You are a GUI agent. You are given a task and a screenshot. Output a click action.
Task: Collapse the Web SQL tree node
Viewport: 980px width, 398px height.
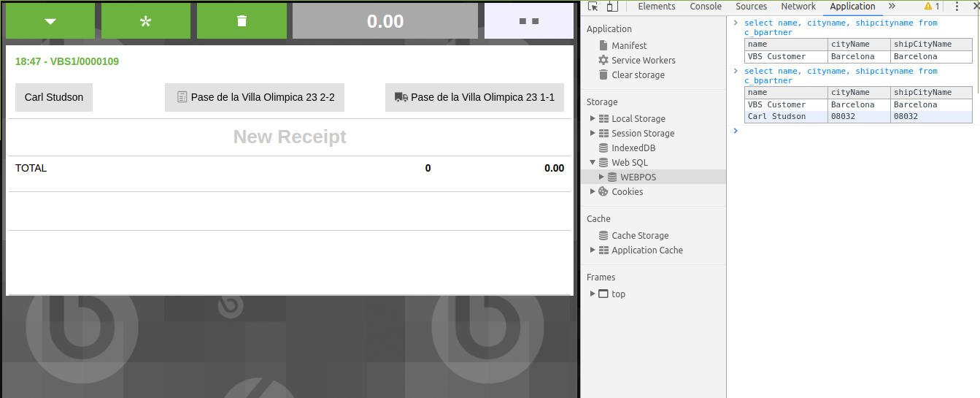(x=593, y=163)
